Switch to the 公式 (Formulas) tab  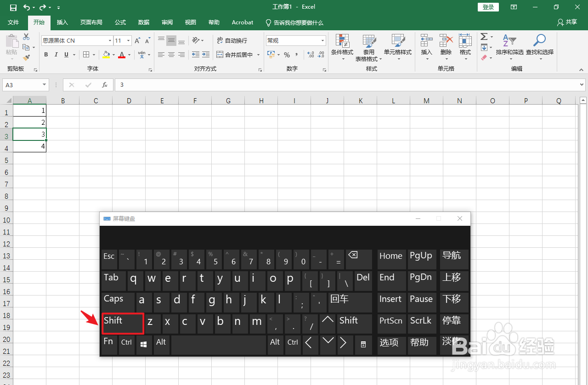[x=120, y=22]
